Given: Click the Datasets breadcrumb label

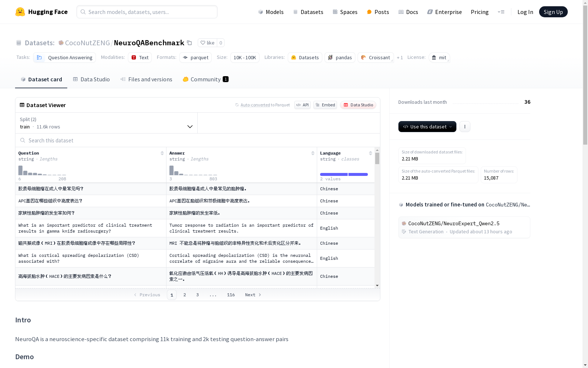Looking at the screenshot, I should coord(40,43).
